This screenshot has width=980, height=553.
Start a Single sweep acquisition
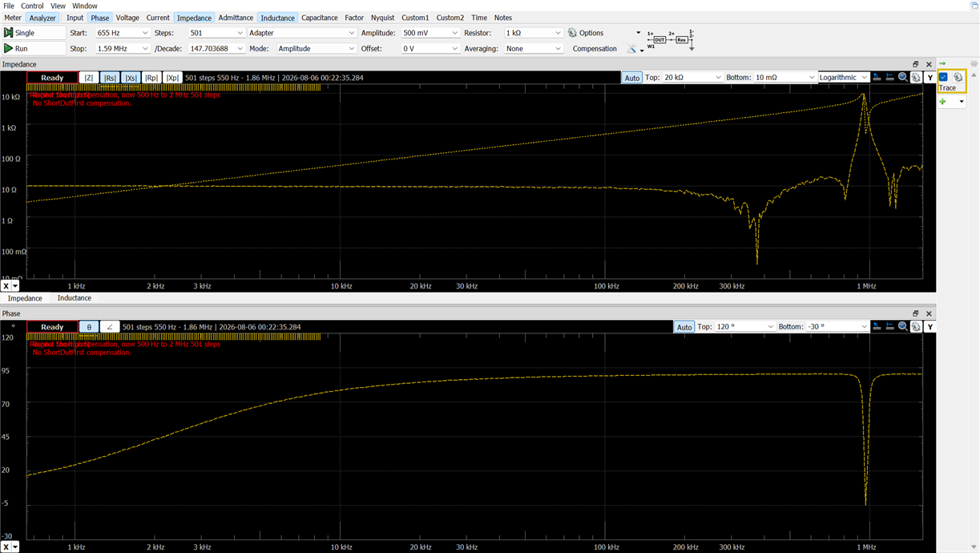33,33
